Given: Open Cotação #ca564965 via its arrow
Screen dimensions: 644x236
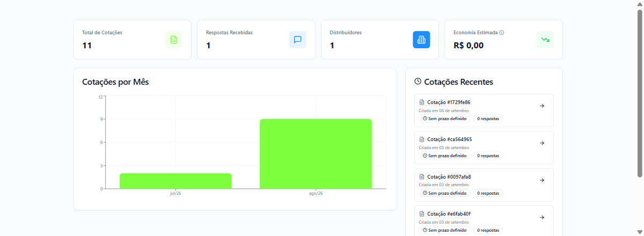Looking at the screenshot, I should click(542, 143).
